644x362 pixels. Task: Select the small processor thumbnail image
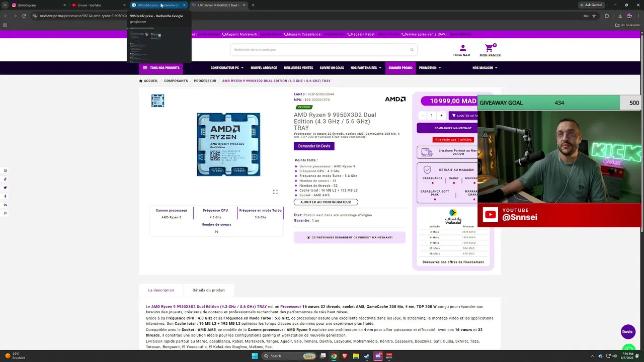click(157, 101)
